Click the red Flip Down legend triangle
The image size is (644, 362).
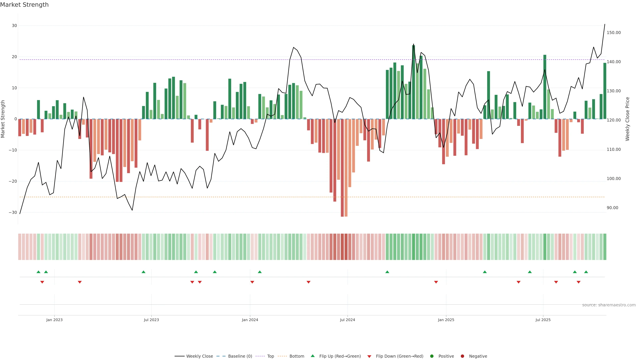point(369,356)
